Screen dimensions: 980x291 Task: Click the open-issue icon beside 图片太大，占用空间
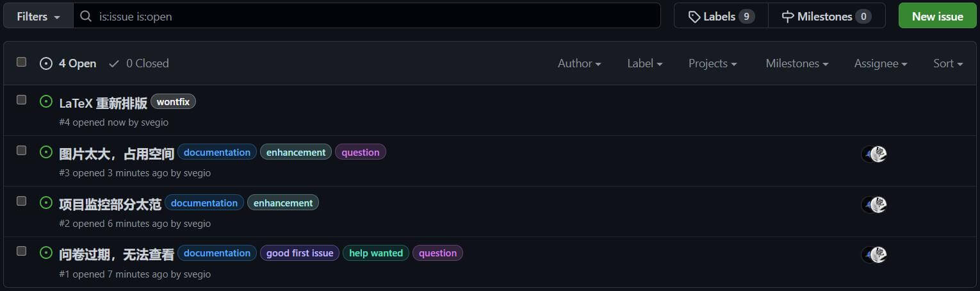coord(45,152)
